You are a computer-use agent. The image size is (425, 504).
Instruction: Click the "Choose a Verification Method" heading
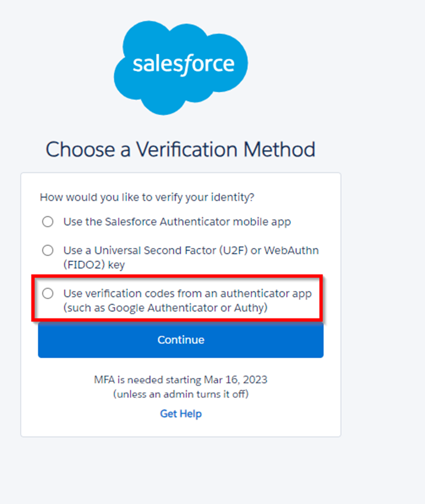coord(181,149)
